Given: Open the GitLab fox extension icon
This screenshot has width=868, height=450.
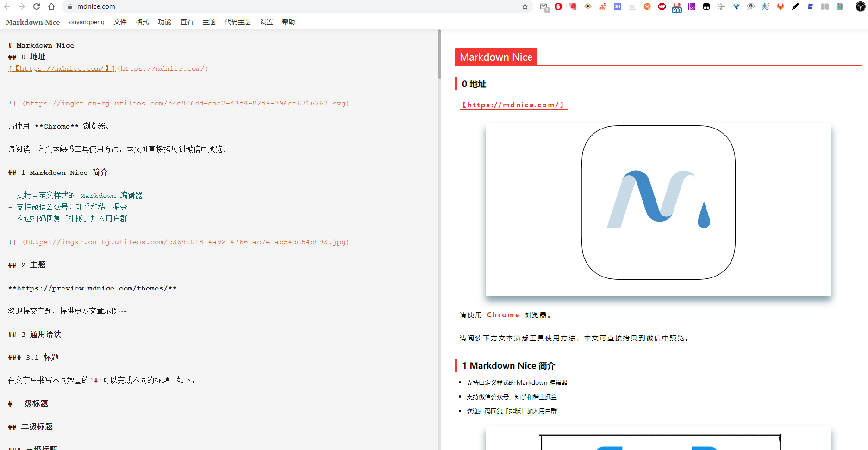Looking at the screenshot, I should pyautogui.click(x=781, y=6).
